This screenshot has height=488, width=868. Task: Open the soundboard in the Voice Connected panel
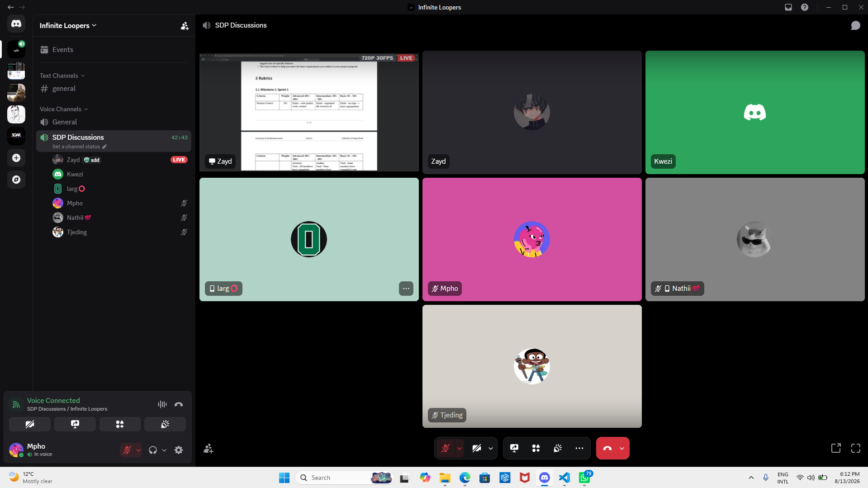pyautogui.click(x=165, y=424)
